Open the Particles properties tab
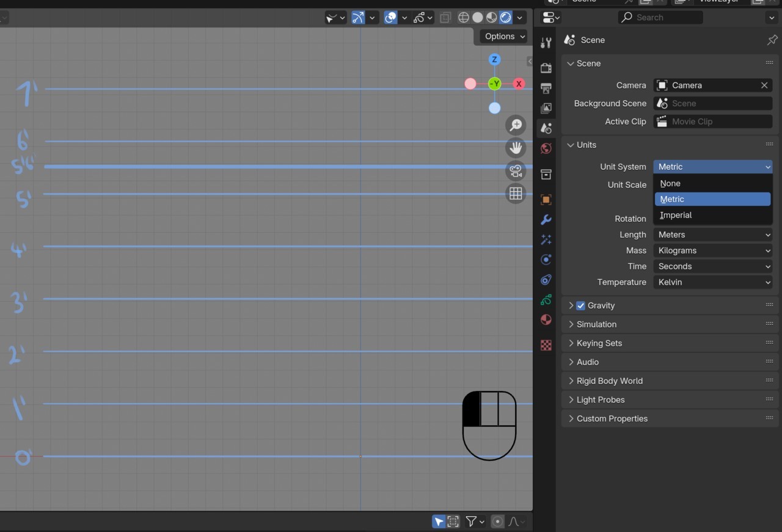 click(546, 240)
